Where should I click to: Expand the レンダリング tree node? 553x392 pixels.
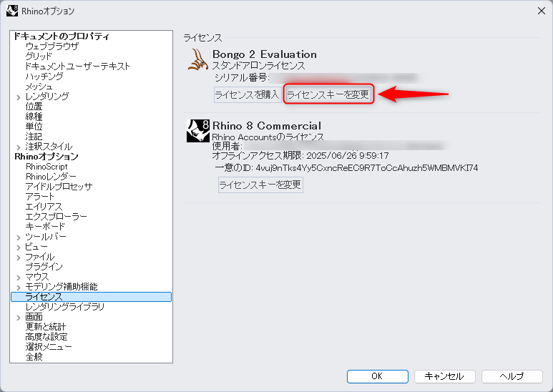(x=19, y=97)
